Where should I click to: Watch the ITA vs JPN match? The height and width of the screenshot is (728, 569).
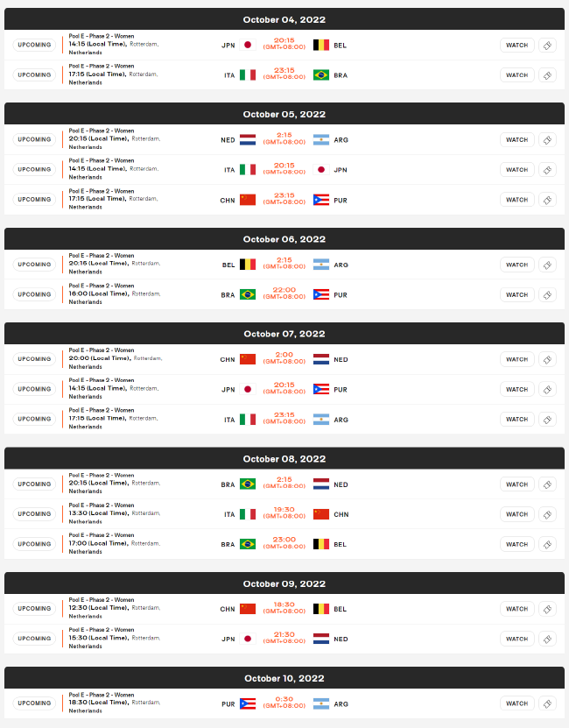click(517, 170)
